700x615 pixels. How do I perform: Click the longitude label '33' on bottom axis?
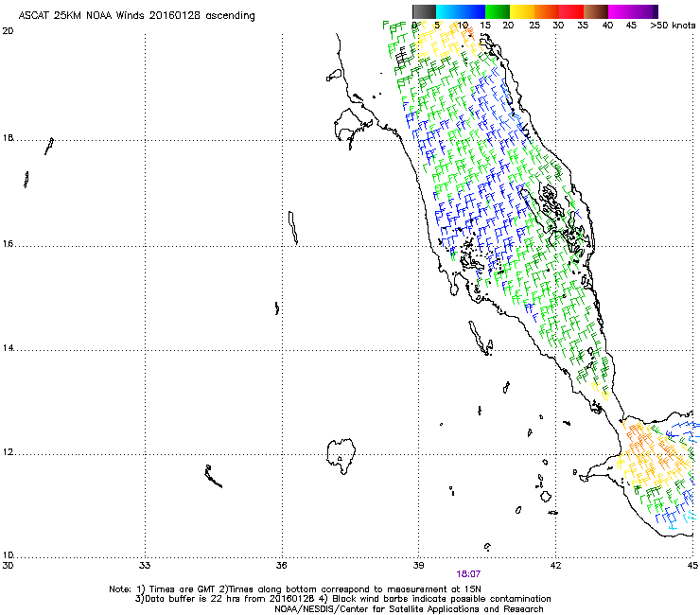(145, 566)
